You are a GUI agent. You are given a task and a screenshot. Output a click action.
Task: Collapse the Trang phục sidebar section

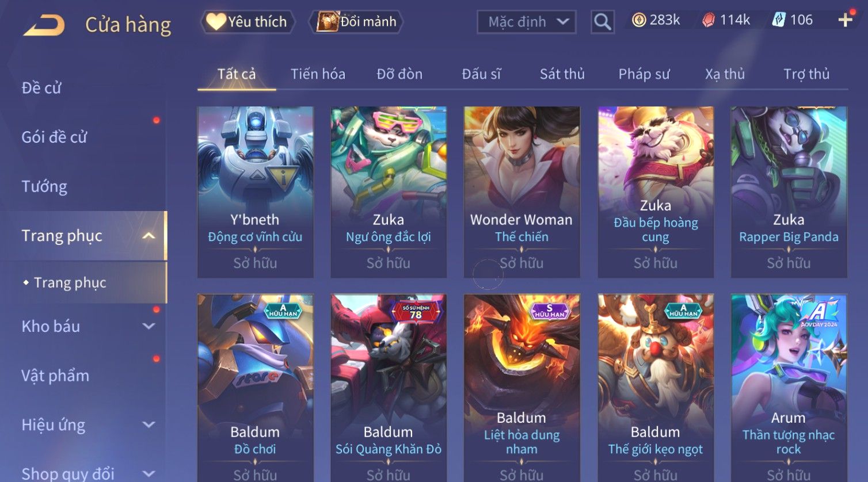(x=149, y=236)
